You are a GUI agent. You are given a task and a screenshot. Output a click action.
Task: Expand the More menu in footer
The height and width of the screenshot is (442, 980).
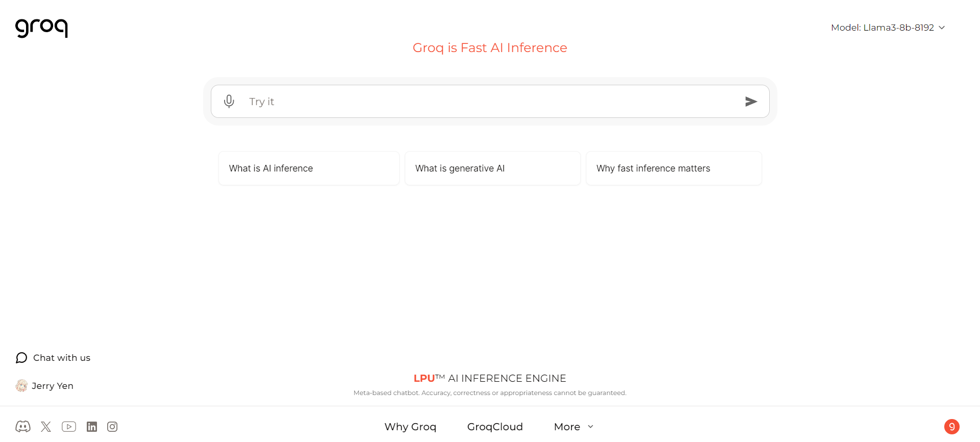(574, 427)
